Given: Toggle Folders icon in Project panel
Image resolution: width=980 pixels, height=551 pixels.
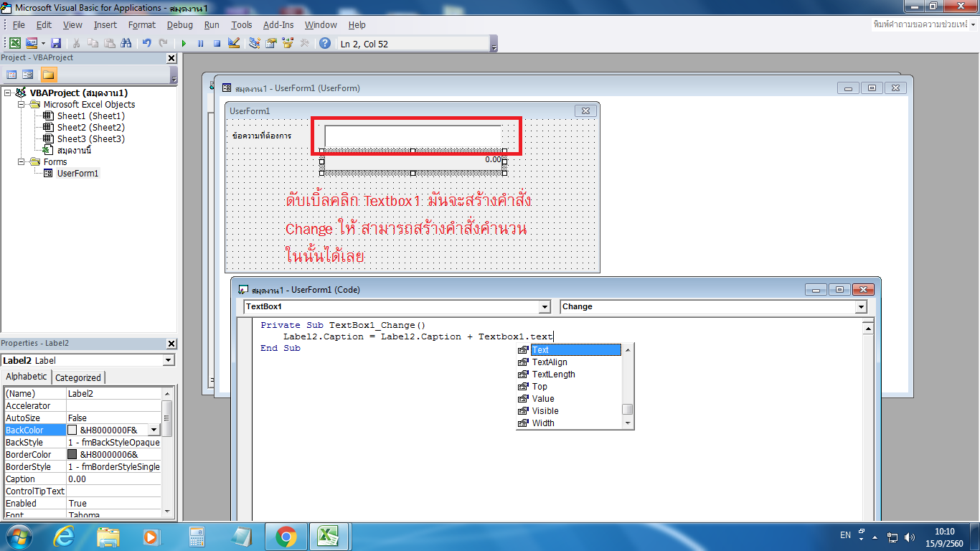Looking at the screenshot, I should [x=48, y=75].
